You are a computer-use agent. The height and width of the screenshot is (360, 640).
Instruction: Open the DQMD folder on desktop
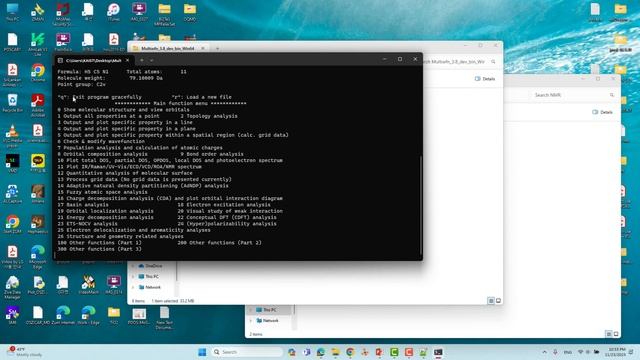coord(190,11)
